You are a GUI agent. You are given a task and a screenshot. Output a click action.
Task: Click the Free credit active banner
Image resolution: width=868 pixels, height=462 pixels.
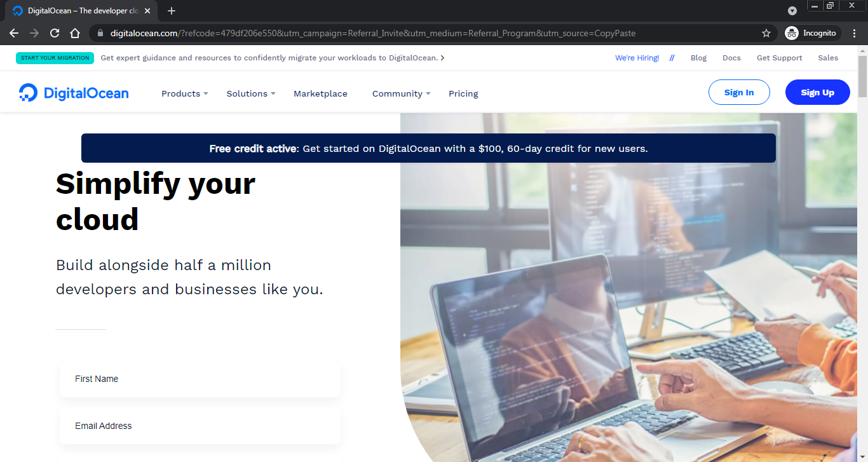[428, 148]
